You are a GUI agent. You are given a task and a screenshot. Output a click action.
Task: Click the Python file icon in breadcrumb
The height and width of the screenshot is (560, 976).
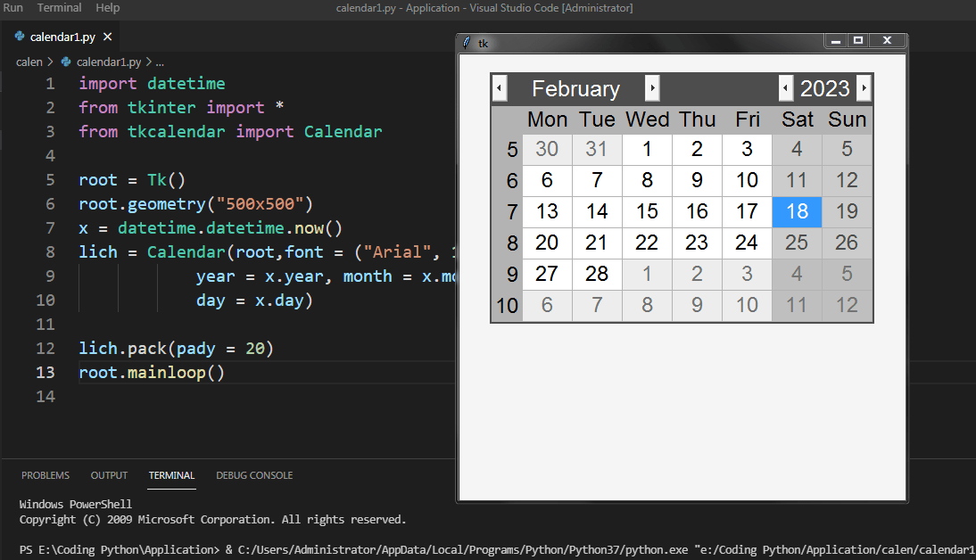tap(66, 62)
